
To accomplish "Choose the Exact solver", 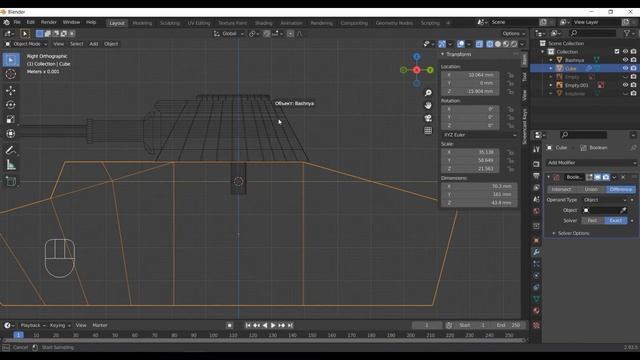I will [x=616, y=220].
